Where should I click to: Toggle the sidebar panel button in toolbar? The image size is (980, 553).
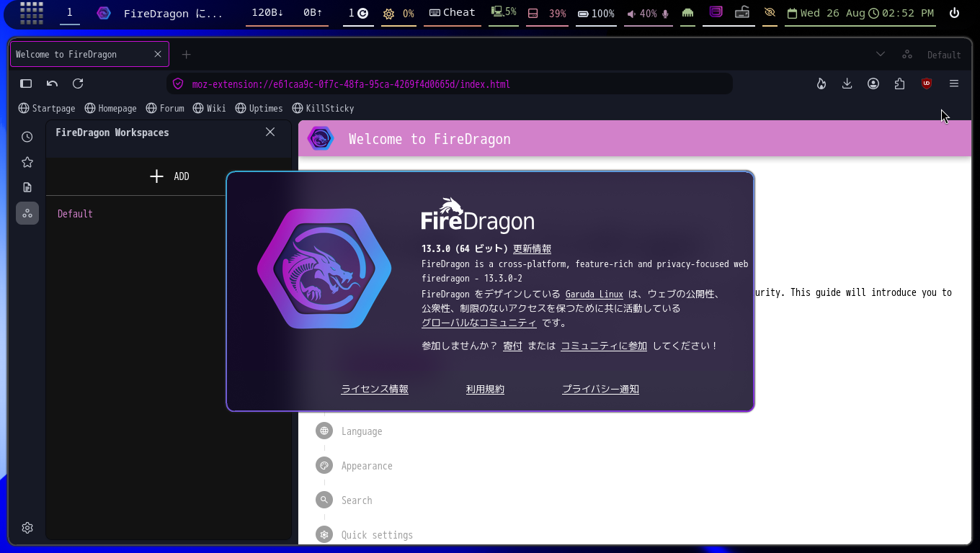click(26, 84)
